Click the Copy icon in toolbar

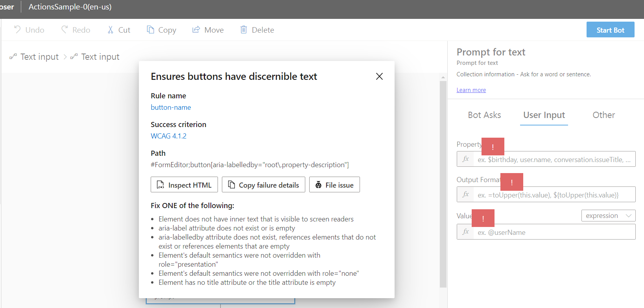tap(150, 30)
